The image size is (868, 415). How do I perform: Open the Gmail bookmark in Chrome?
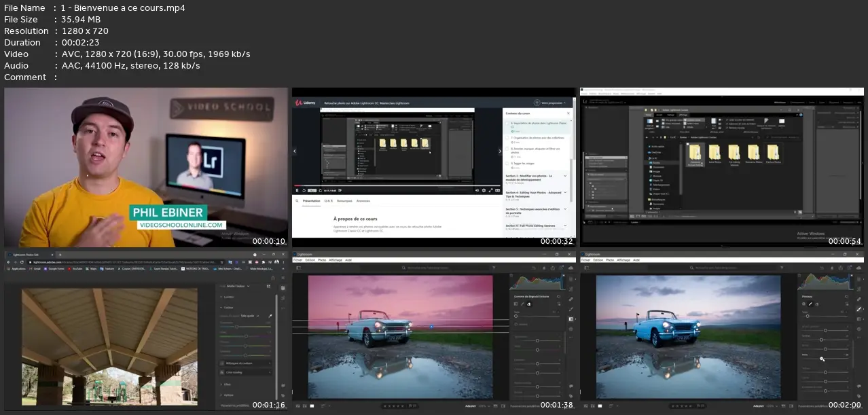35,269
